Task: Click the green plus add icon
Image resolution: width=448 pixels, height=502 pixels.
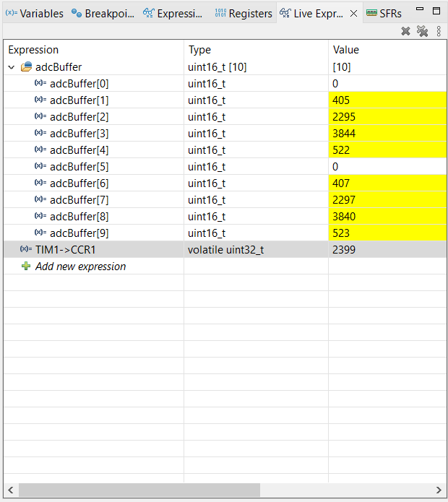Action: click(26, 266)
